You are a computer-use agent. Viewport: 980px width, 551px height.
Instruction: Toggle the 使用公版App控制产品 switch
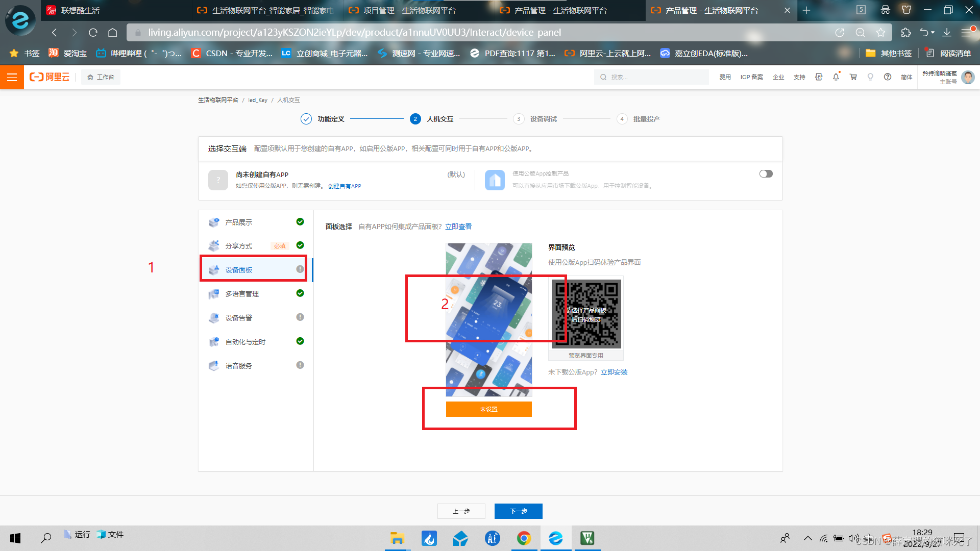(x=766, y=173)
